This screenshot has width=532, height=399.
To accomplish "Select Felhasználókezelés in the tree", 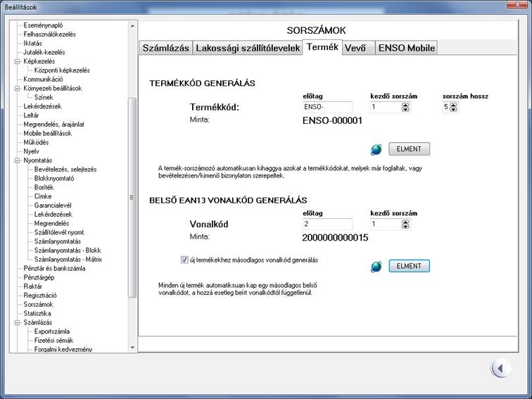I will coord(49,34).
